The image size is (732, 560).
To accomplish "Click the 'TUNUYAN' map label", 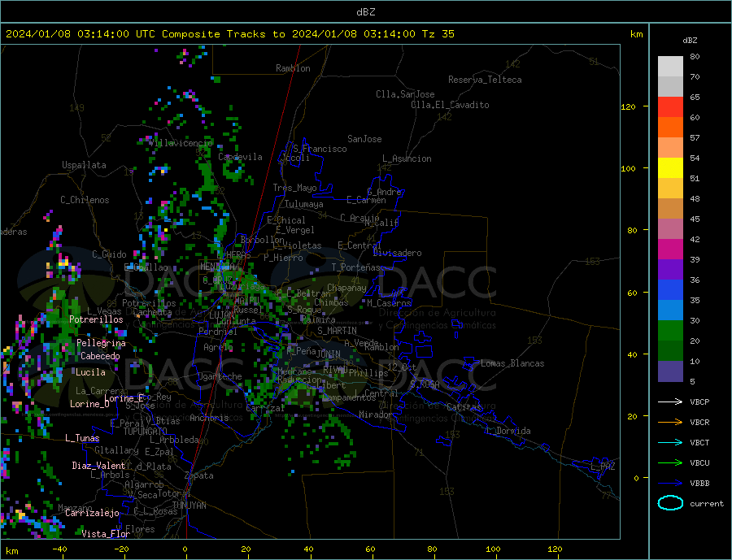I will [x=189, y=506].
